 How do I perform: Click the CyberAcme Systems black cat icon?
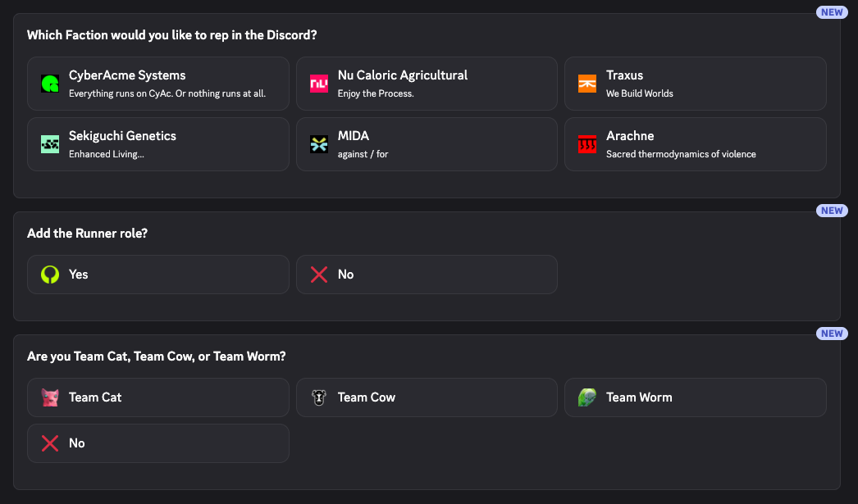(49, 83)
